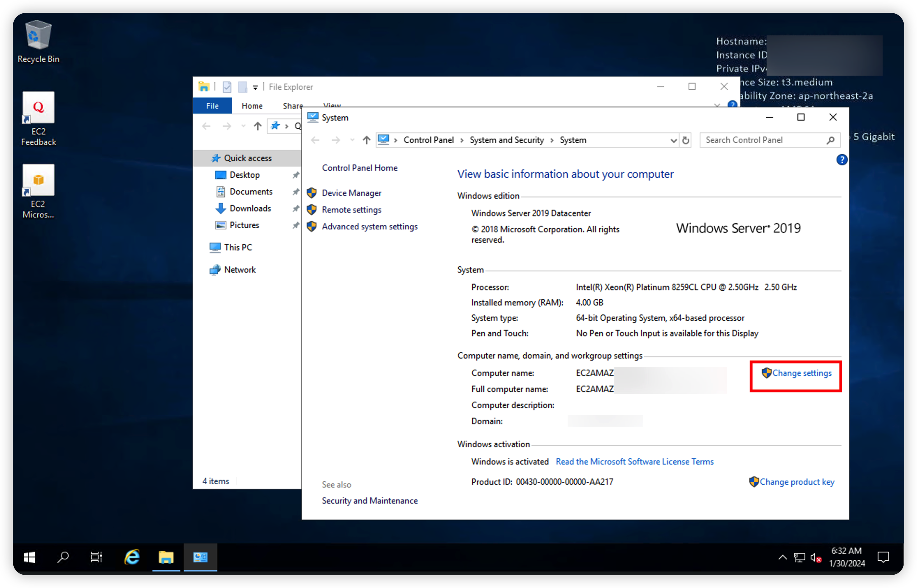Open Task View on the taskbar

tap(96, 557)
